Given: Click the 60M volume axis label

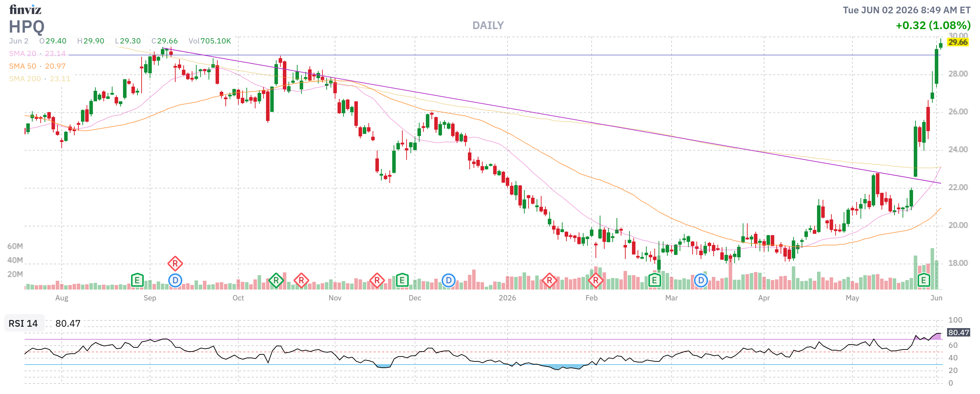Looking at the screenshot, I should [15, 246].
